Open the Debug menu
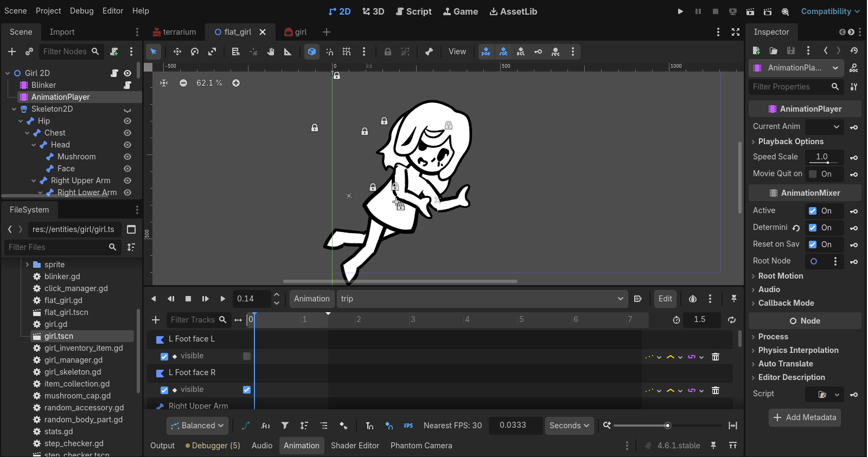Image resolution: width=868 pixels, height=457 pixels. (x=81, y=11)
